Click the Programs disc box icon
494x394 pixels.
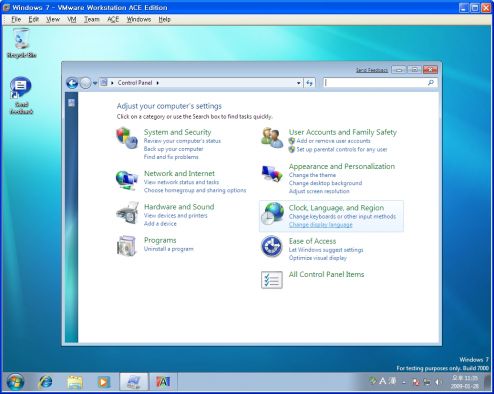[127, 246]
